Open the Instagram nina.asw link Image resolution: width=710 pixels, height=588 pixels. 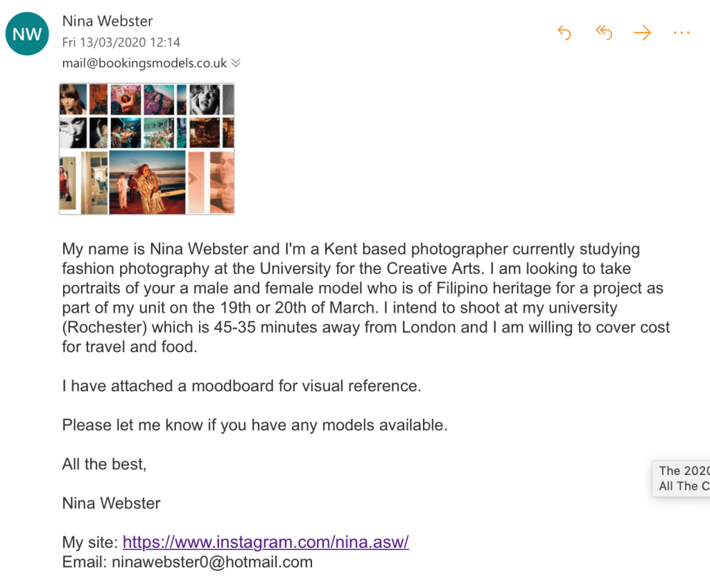pyautogui.click(x=266, y=542)
